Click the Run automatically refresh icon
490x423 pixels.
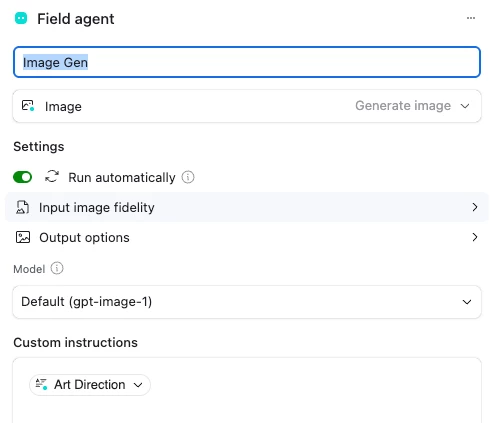(52, 177)
